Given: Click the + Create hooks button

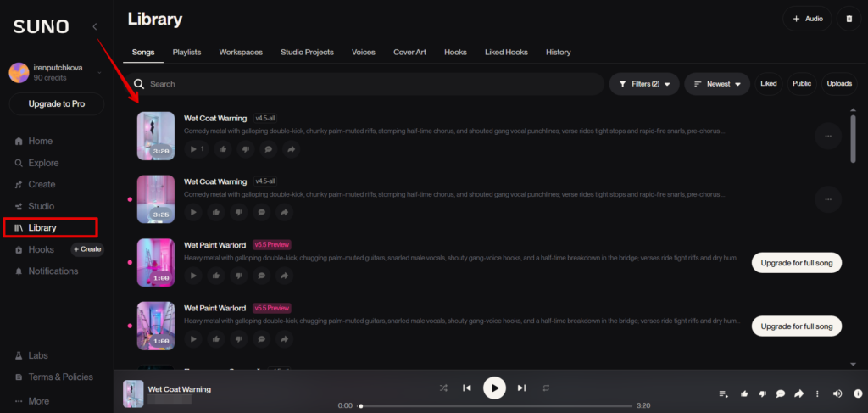Looking at the screenshot, I should pyautogui.click(x=87, y=249).
